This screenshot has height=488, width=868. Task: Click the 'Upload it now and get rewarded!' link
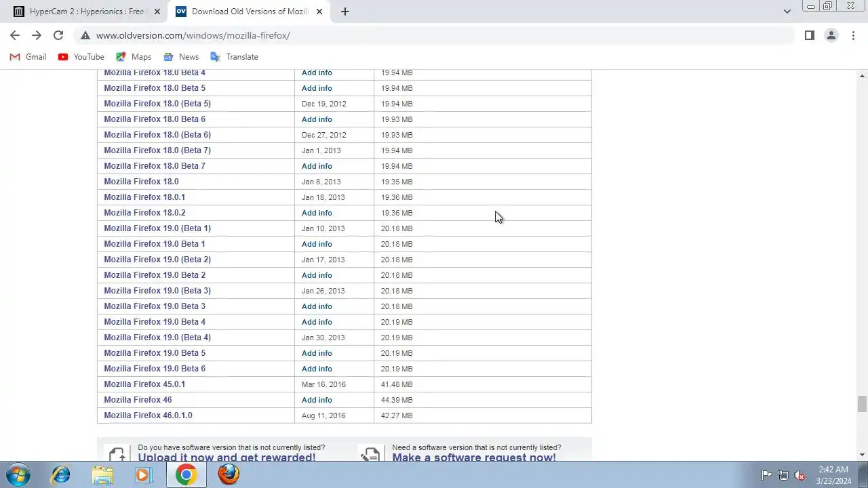point(226,457)
